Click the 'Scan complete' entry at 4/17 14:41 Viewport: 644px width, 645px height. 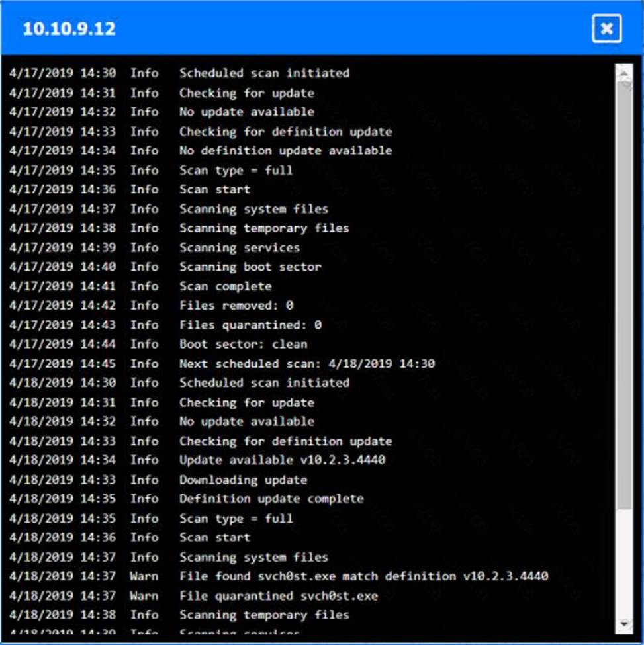(x=225, y=286)
